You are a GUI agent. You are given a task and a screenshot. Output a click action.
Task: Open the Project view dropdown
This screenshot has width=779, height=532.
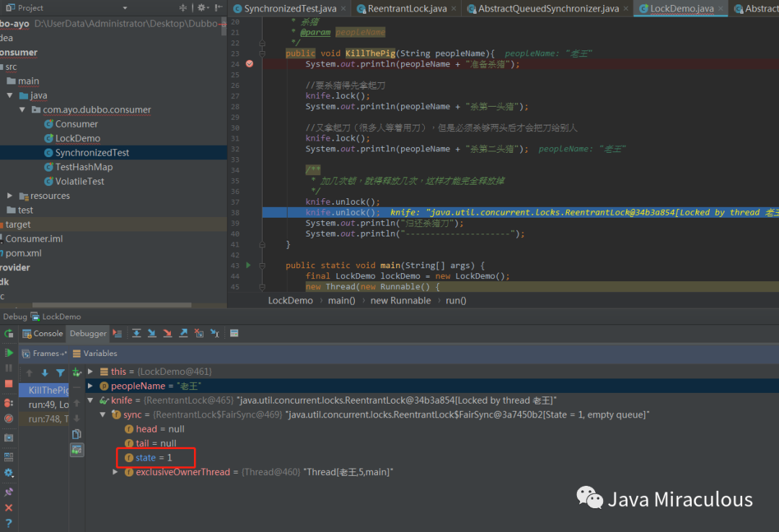coord(125,8)
